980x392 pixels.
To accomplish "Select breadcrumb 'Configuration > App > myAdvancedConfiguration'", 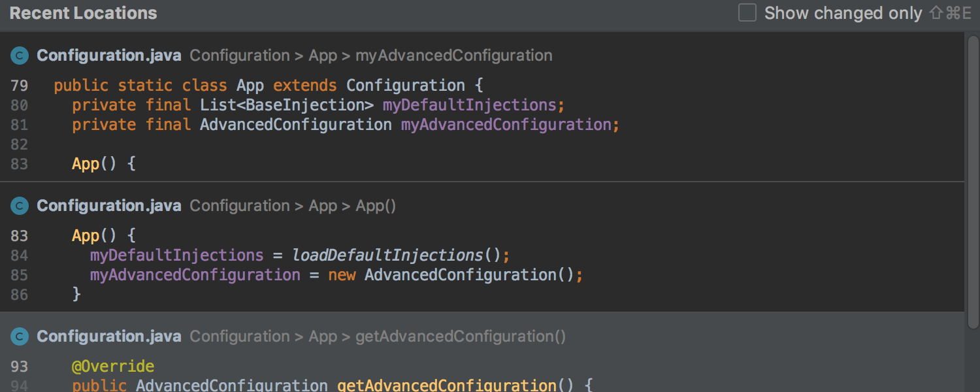I will pos(370,56).
